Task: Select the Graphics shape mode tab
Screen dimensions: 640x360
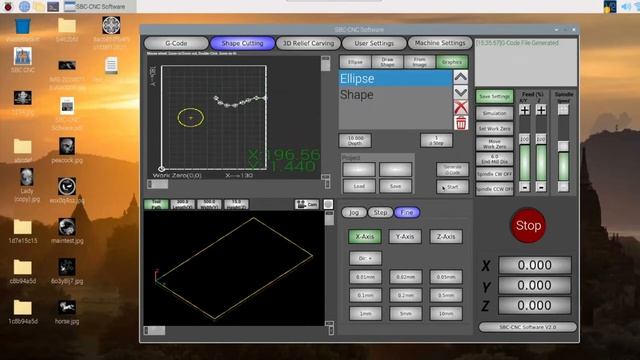Action: [x=452, y=62]
